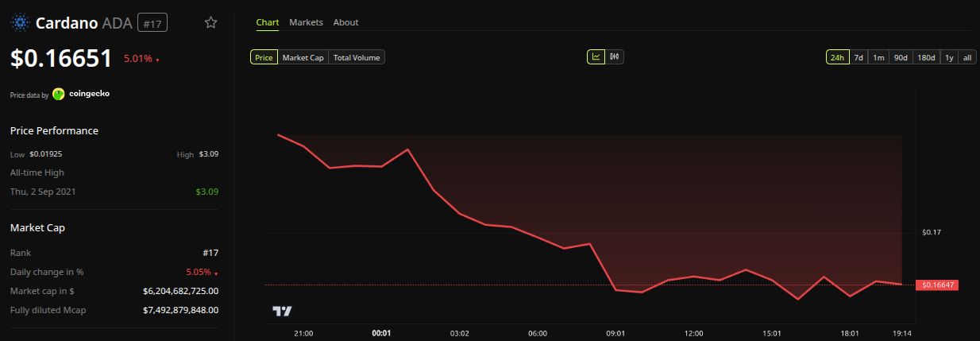
Task: Click the $0.17 price axis label
Action: (931, 233)
